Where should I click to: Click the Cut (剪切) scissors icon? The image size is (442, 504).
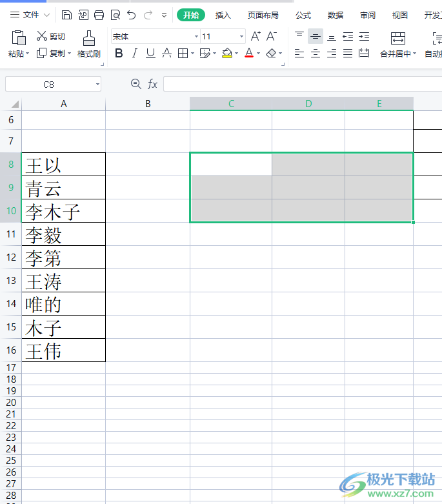tap(42, 36)
